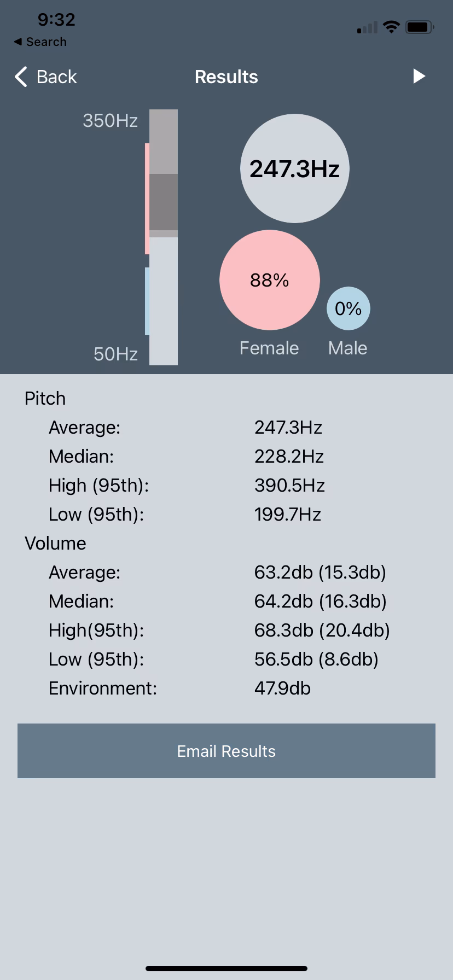Tap the battery indicator icon
The height and width of the screenshot is (980, 453).
(x=419, y=27)
